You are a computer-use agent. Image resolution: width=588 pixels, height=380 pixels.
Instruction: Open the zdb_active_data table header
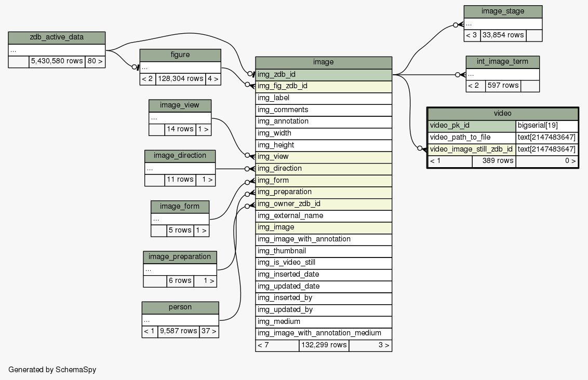click(57, 37)
